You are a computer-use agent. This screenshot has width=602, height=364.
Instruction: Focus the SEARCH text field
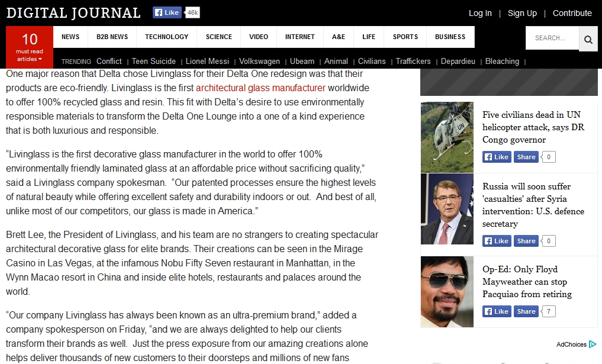pos(552,38)
